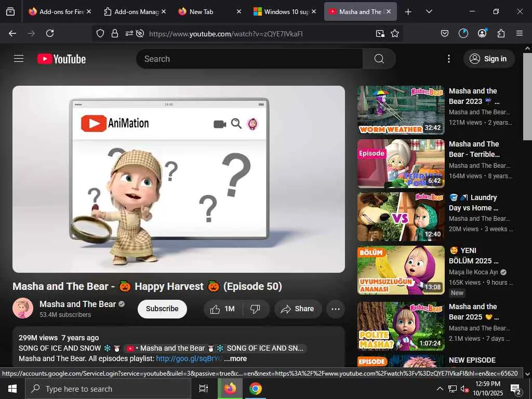Open Masha and The Bear channel avatar
Image resolution: width=532 pixels, height=399 pixels.
click(23, 308)
